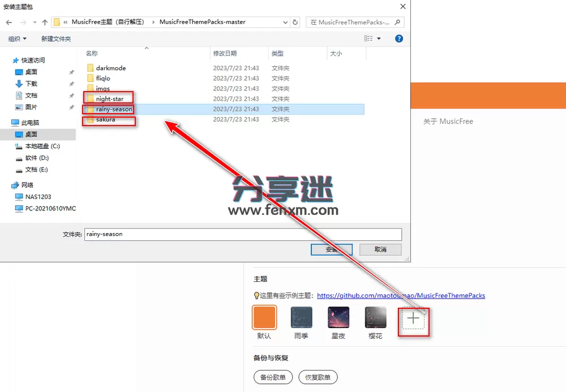Navigate up one folder with the up arrow

tap(44, 23)
